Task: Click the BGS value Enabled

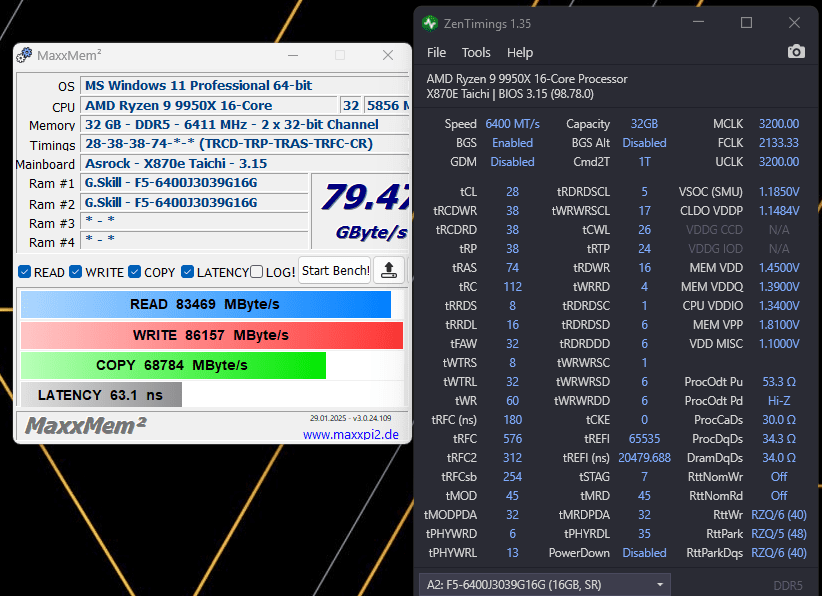Action: click(512, 143)
